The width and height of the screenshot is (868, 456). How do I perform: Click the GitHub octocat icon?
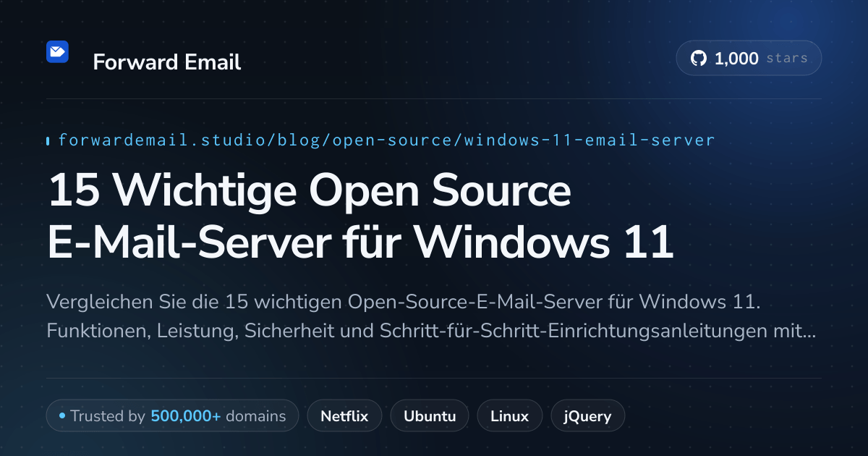coord(699,59)
